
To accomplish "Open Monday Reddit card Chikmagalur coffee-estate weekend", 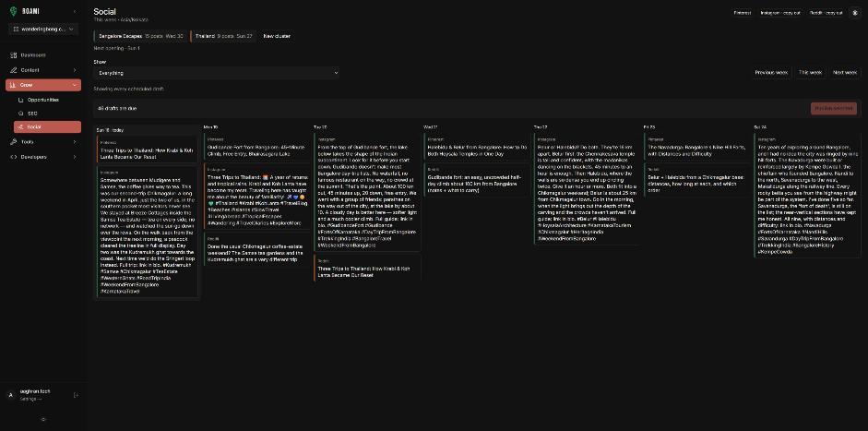I will pos(257,249).
